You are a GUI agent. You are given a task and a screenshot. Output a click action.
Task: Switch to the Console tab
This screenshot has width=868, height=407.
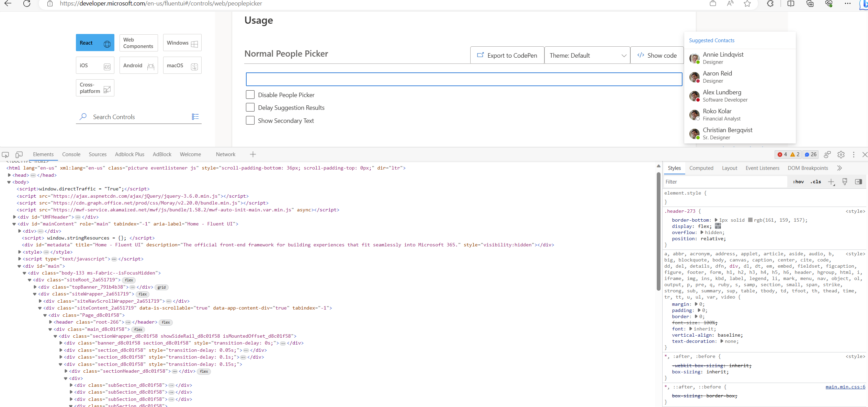click(x=71, y=154)
